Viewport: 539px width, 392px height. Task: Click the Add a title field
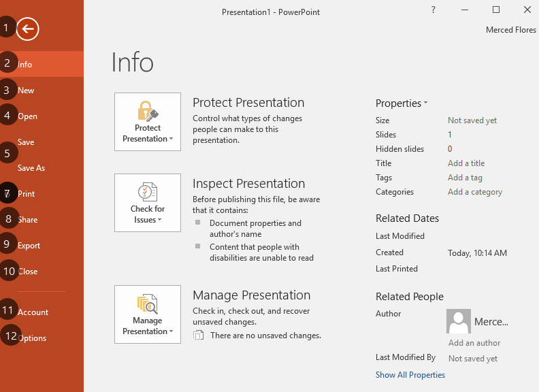466,163
